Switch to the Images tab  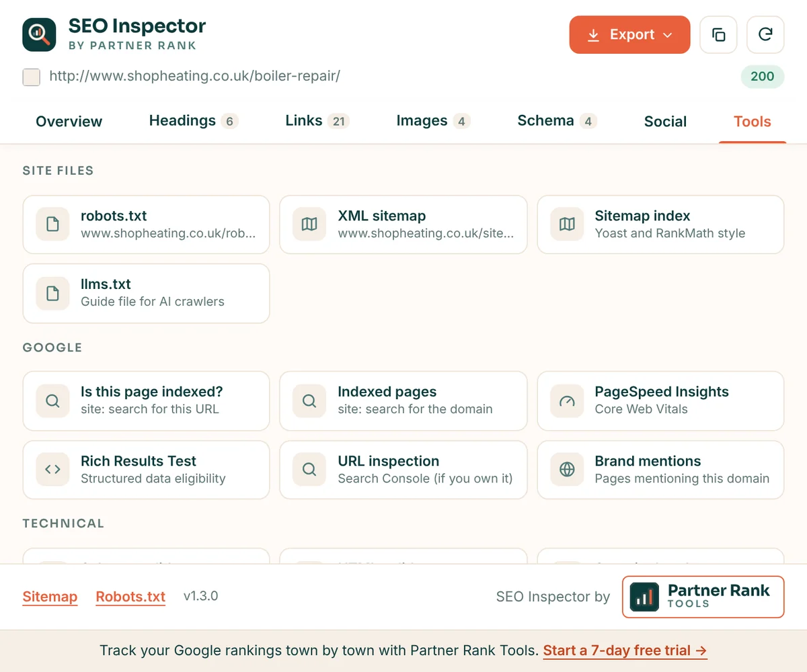click(x=433, y=121)
